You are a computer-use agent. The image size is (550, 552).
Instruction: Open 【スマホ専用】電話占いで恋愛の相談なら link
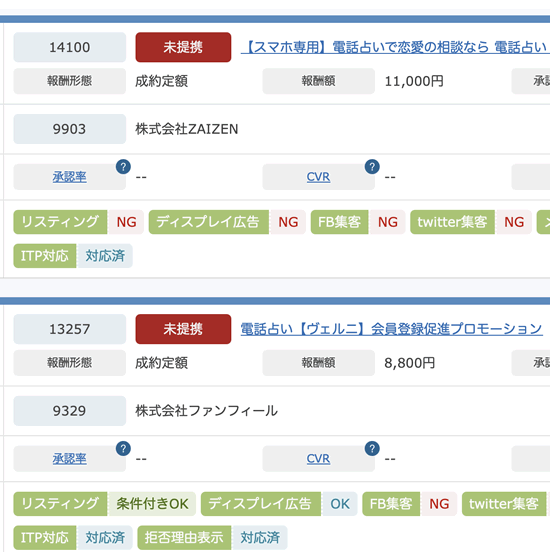[395, 47]
